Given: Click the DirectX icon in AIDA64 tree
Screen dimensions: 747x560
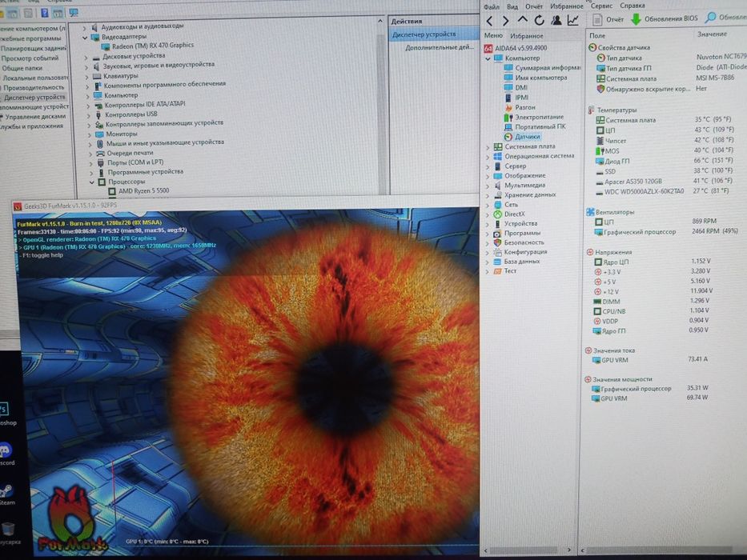Looking at the screenshot, I should pyautogui.click(x=497, y=214).
